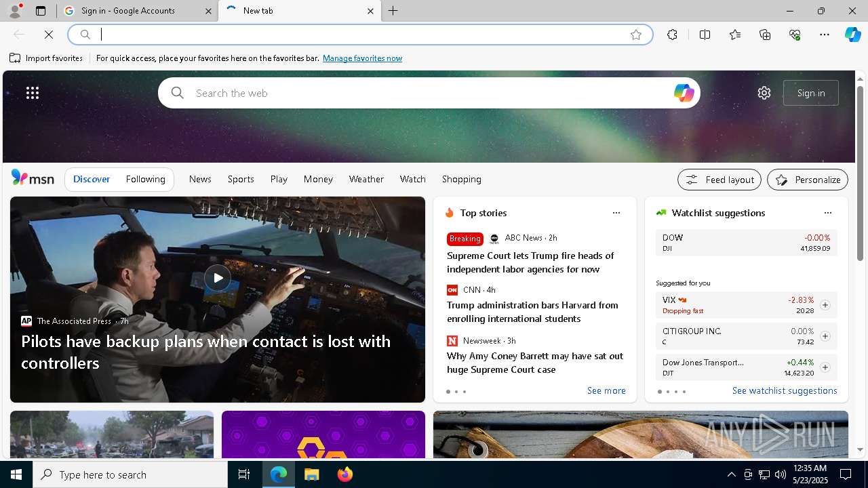Focus the Search the web box
Viewport: 868px width, 488px height.
click(429, 93)
